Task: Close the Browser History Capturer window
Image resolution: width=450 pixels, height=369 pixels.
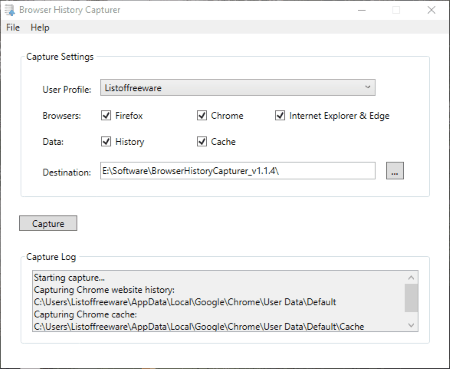Action: [431, 10]
